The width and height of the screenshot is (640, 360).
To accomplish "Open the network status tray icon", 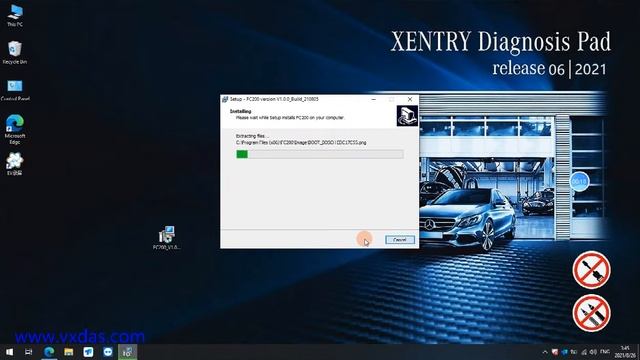I will 584,352.
